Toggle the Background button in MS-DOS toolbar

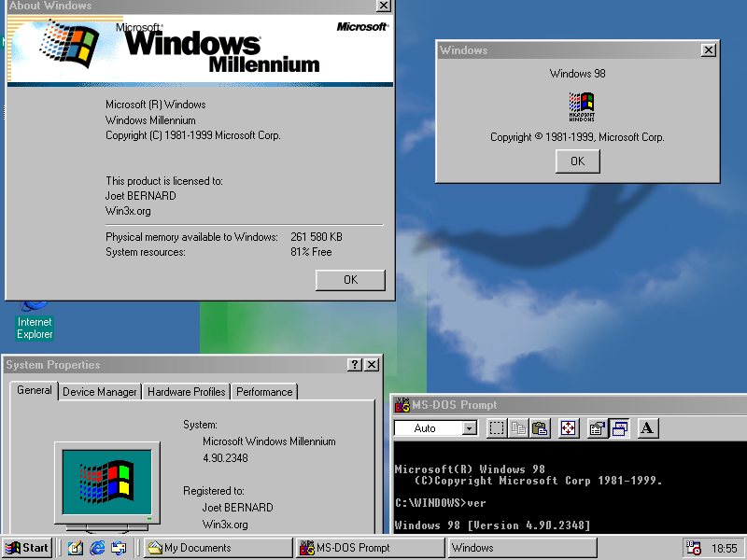pos(619,428)
